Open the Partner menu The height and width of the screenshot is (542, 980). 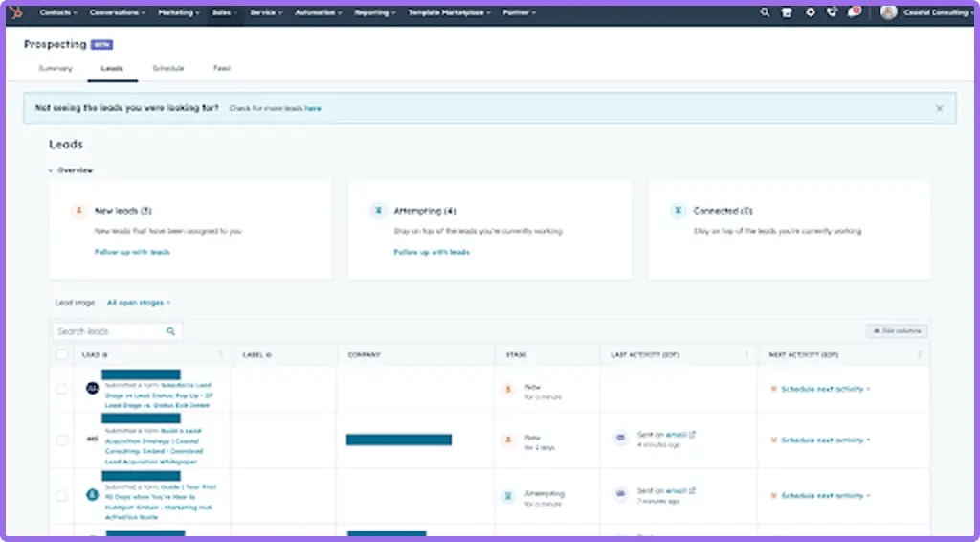pyautogui.click(x=519, y=12)
